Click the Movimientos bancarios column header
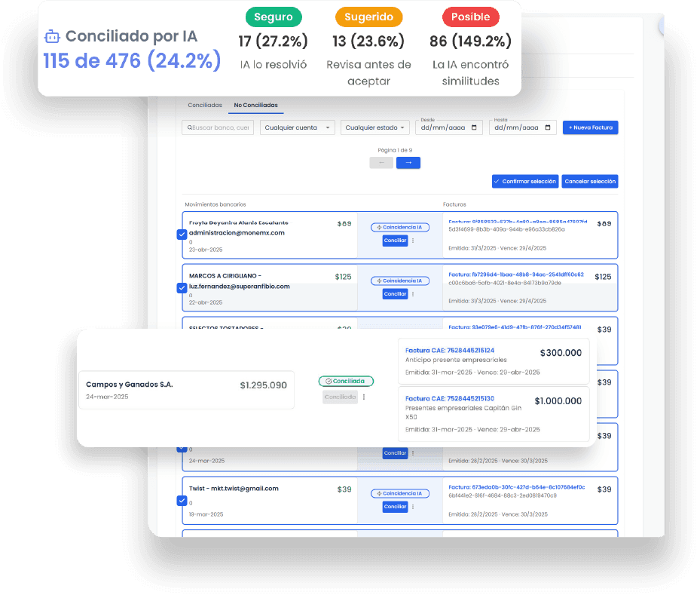The width and height of the screenshot is (700, 595). [x=216, y=204]
